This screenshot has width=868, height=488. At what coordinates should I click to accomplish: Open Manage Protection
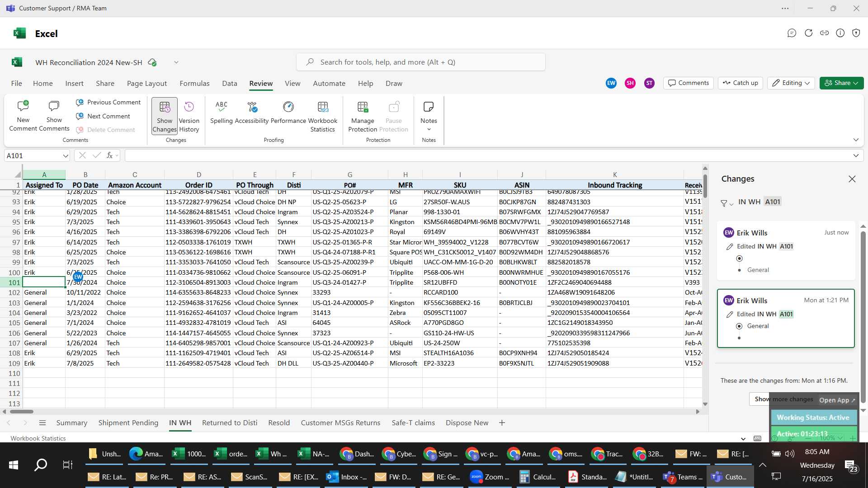363,116
